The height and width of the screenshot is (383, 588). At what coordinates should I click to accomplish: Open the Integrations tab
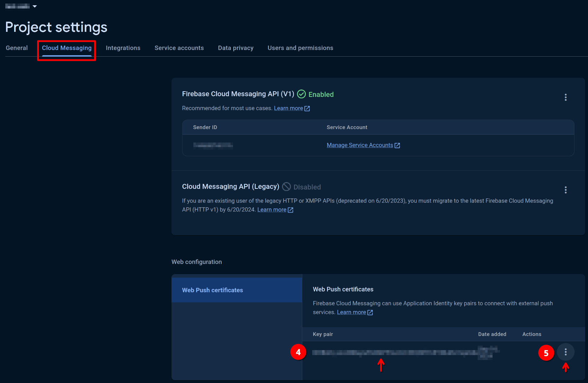click(123, 48)
